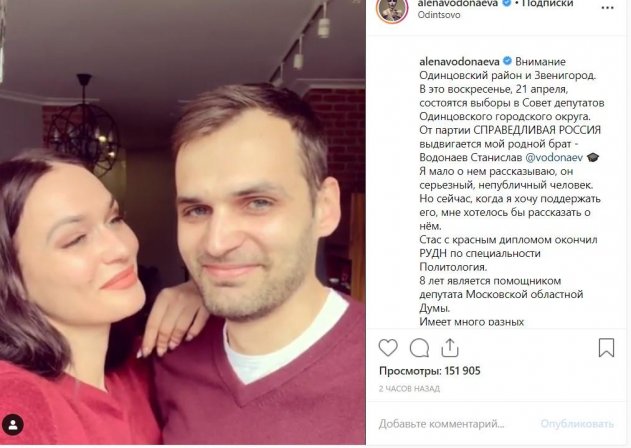This screenshot has width=631, height=448.
Task: View the Просмотры 151 905 count details
Action: click(x=429, y=371)
